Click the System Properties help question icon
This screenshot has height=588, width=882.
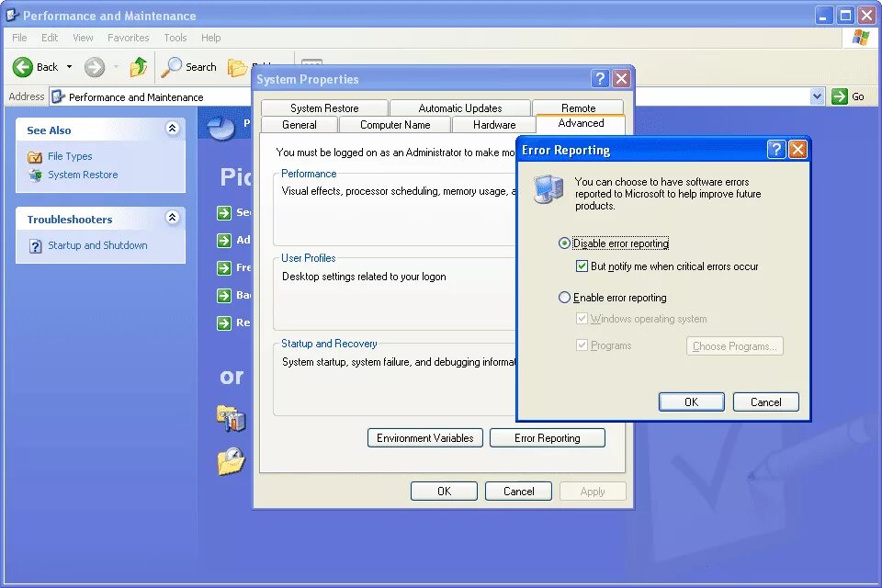point(600,79)
